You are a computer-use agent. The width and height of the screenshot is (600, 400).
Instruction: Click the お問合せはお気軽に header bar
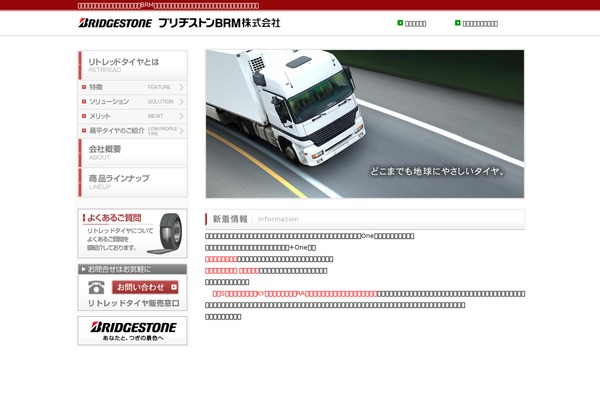(132, 269)
